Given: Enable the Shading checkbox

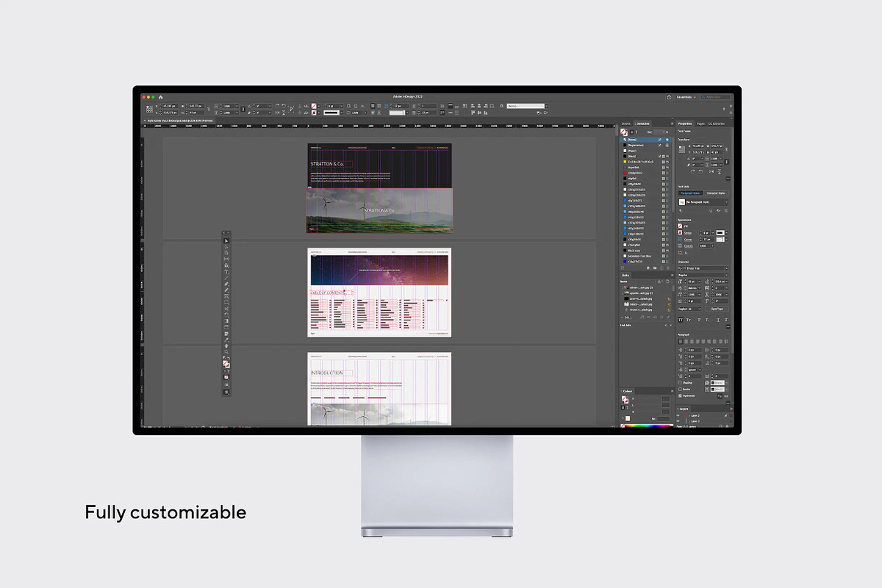Looking at the screenshot, I should coord(680,383).
